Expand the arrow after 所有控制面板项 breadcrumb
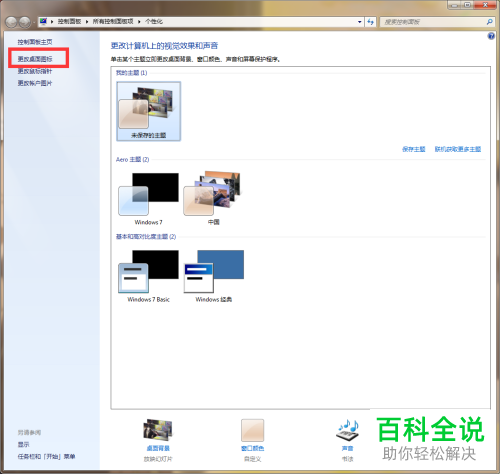This screenshot has height=474, width=500. coord(139,22)
